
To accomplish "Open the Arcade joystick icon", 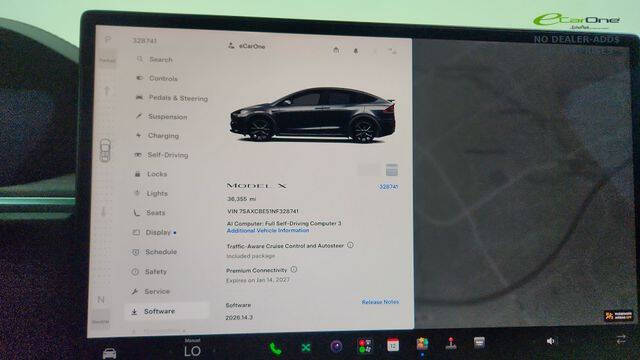I will click(451, 344).
